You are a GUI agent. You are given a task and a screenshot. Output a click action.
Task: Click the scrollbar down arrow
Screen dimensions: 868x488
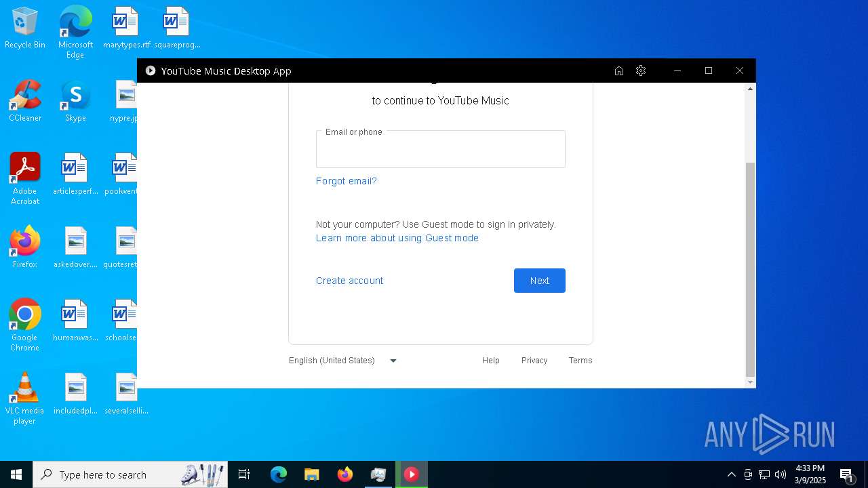click(750, 382)
